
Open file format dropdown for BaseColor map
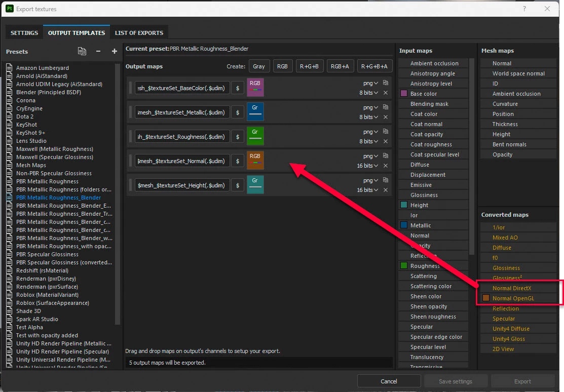click(x=370, y=83)
